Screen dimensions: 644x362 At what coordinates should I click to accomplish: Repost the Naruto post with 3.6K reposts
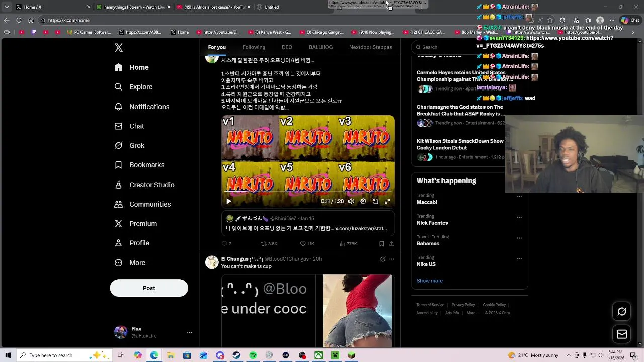point(269,244)
